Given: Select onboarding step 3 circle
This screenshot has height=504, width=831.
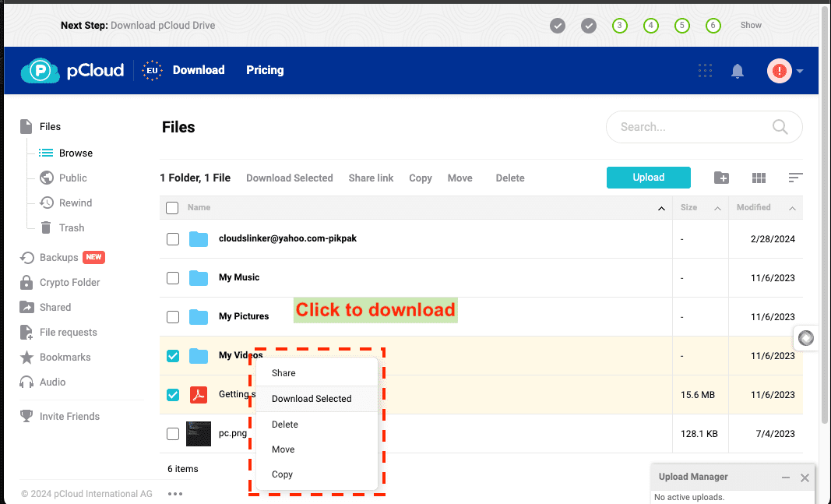Looking at the screenshot, I should click(x=619, y=26).
